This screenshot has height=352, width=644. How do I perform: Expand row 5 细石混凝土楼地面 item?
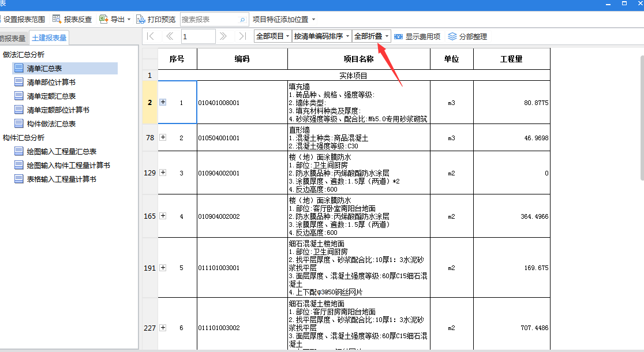tap(163, 267)
